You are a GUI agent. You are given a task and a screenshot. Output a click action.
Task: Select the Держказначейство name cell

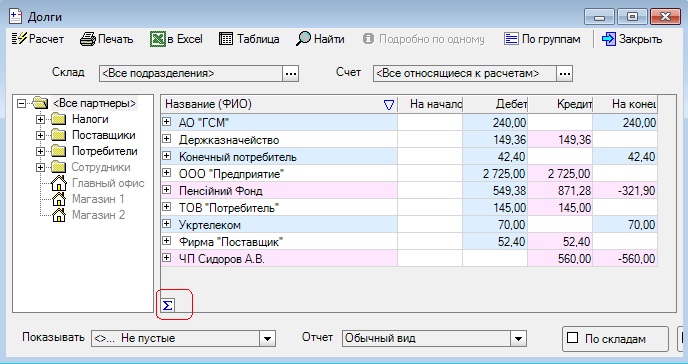coord(279,139)
